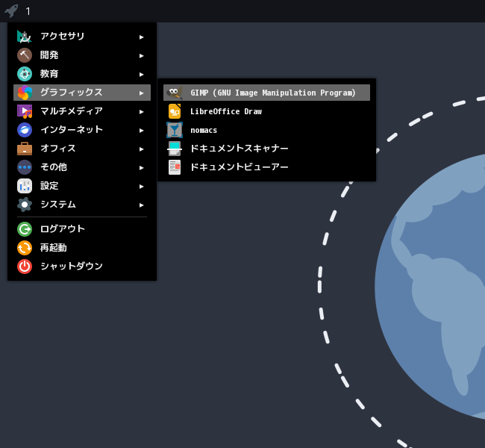Click the グラフィックス submenu arrow
Image resolution: width=485 pixels, height=448 pixels.
pyautogui.click(x=141, y=93)
